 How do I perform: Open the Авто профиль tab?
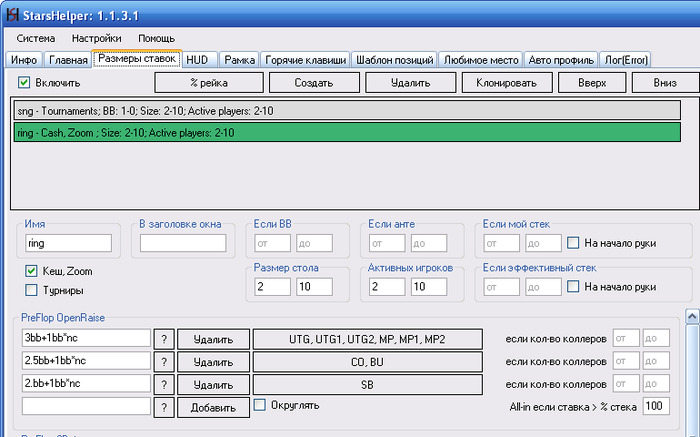pyautogui.click(x=561, y=60)
